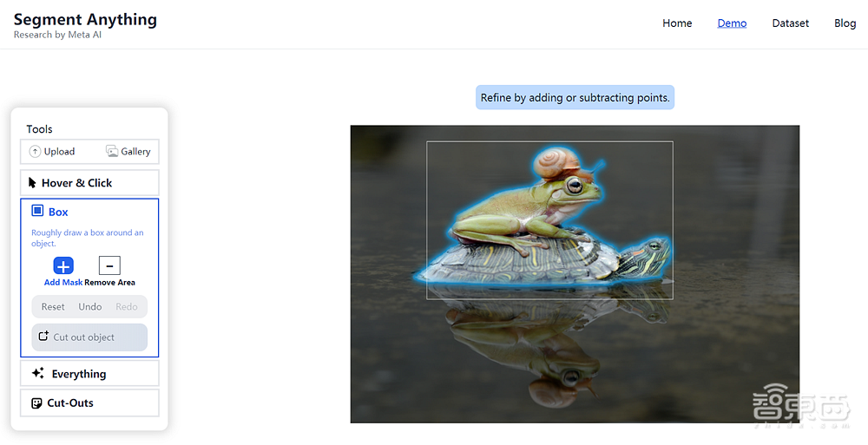Open the Home nav item
This screenshot has width=868, height=445.
[677, 23]
